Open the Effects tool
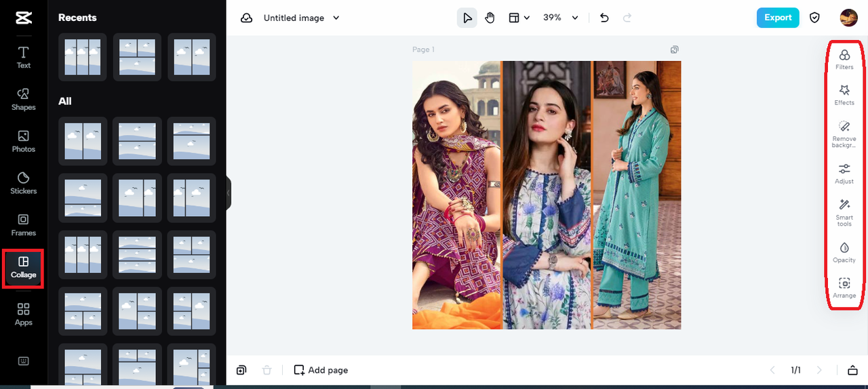 click(x=844, y=95)
